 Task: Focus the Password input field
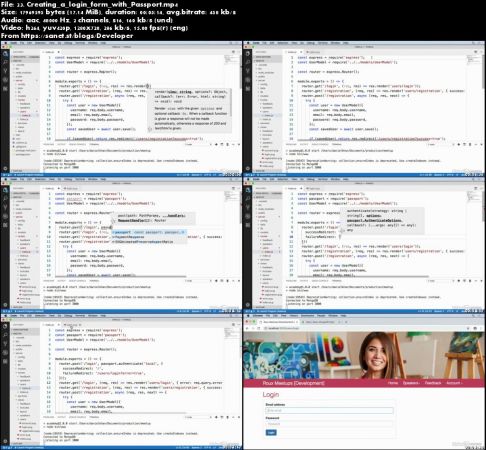coord(329,424)
